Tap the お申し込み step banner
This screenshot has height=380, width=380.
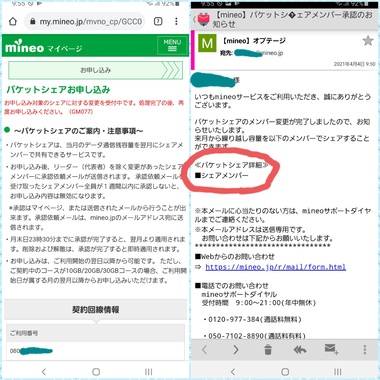[x=96, y=70]
